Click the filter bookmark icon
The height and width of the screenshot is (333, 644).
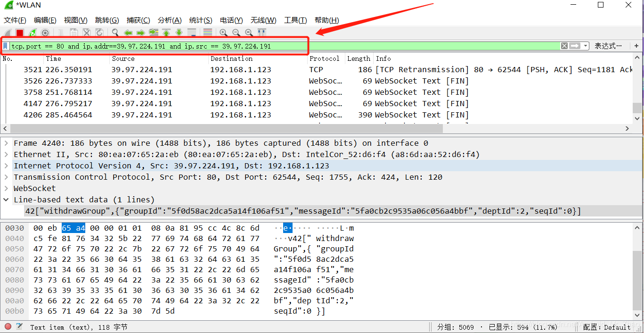tap(6, 46)
